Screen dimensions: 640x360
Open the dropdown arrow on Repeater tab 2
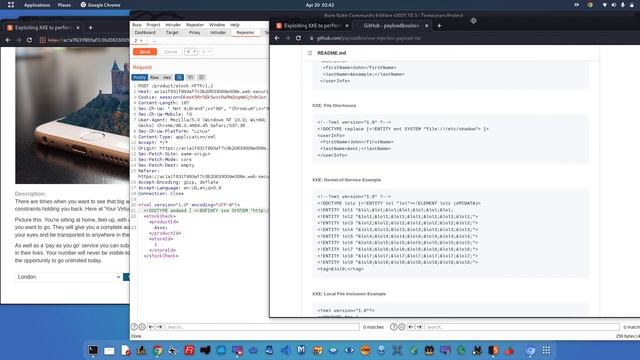(x=141, y=41)
